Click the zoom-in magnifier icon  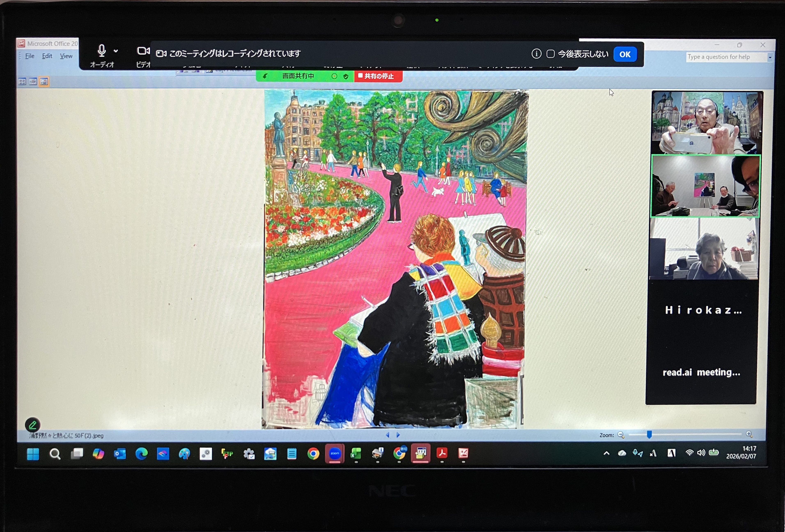pos(749,434)
